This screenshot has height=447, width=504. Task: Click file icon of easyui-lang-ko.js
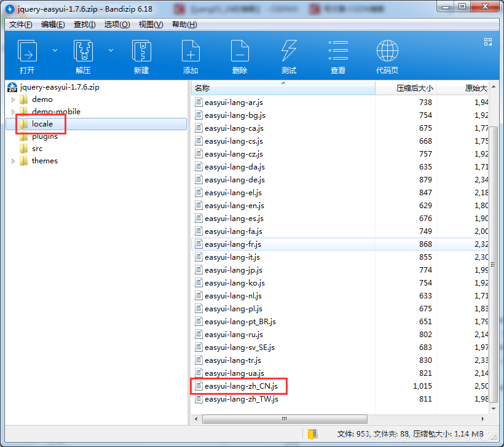pyautogui.click(x=199, y=283)
